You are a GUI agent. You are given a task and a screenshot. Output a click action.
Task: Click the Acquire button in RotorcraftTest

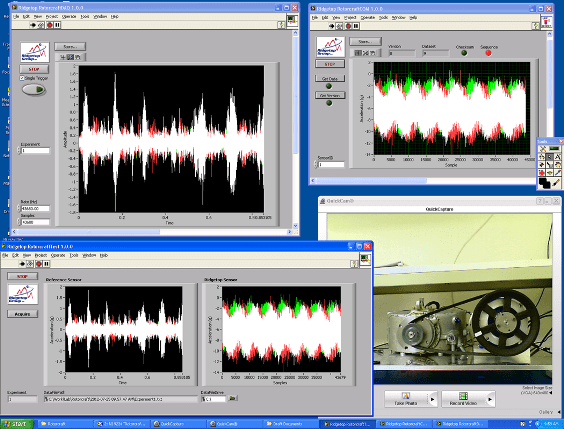(x=22, y=314)
